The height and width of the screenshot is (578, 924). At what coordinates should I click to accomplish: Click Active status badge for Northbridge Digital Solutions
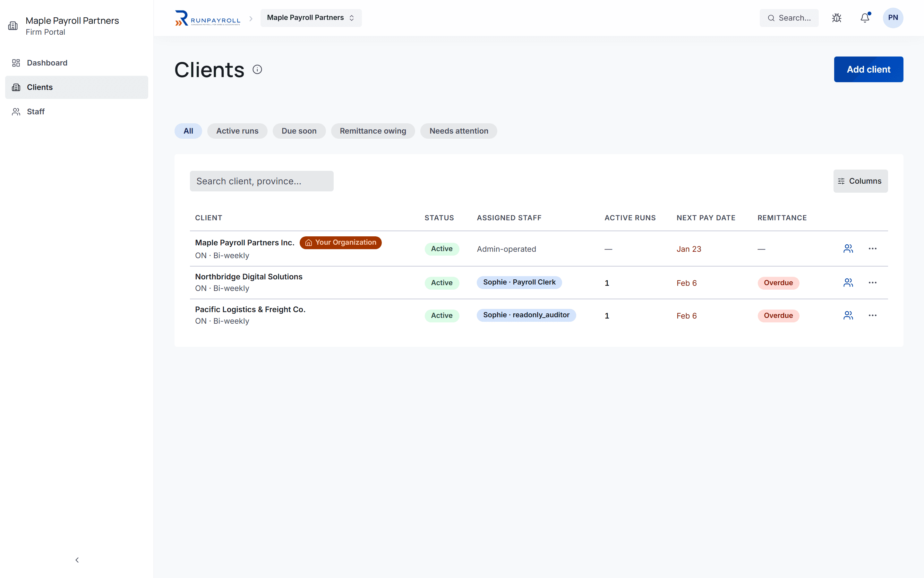[442, 283]
